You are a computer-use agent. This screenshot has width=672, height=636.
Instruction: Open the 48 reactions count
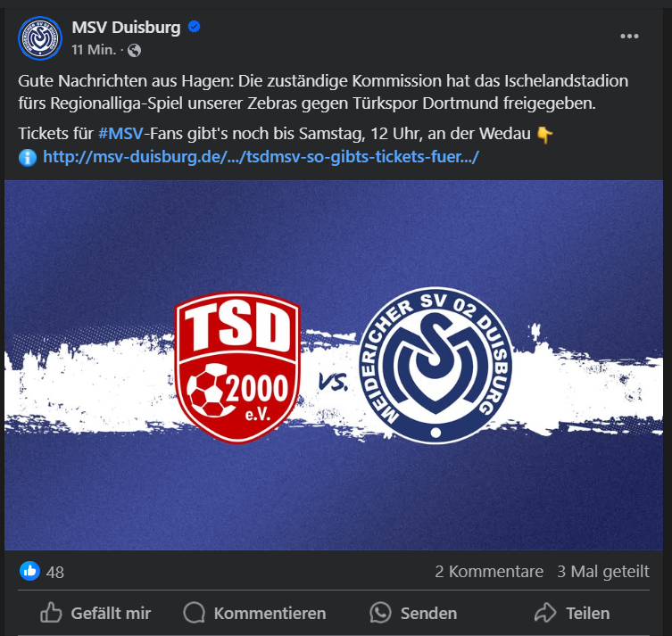[55, 572]
